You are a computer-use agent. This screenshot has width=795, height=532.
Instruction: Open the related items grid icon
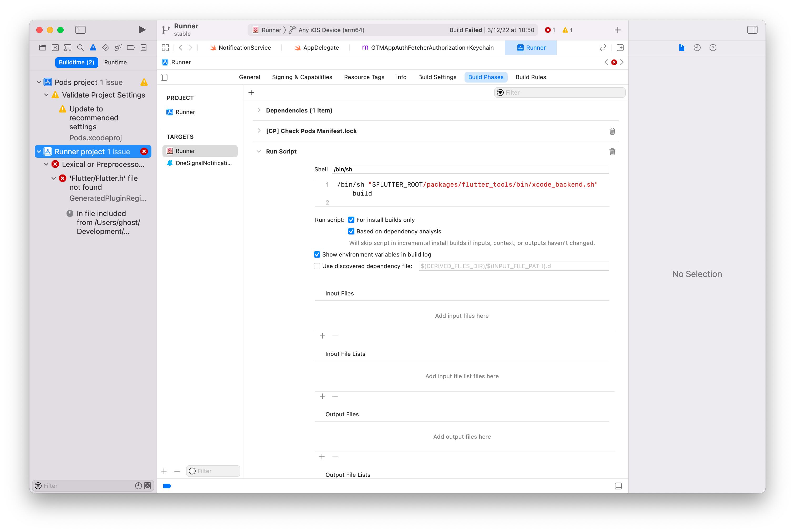point(165,48)
